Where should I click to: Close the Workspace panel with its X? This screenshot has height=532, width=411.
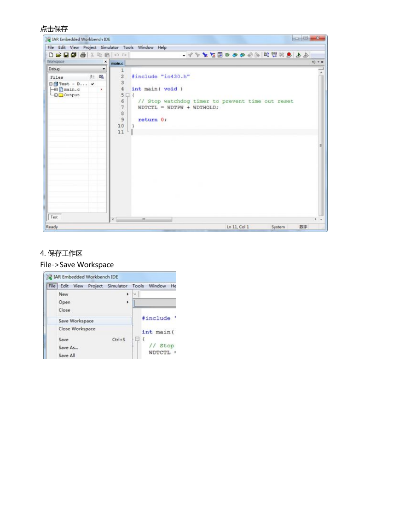[105, 62]
